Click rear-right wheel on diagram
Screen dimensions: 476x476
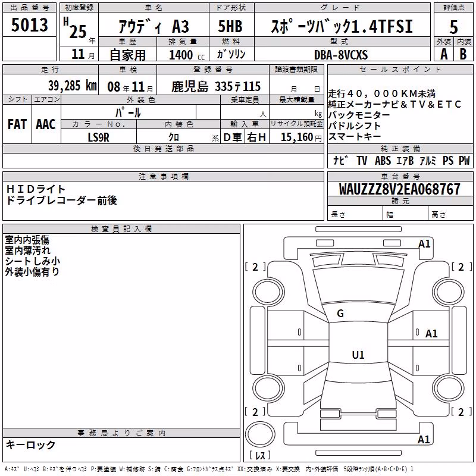[x=448, y=390]
